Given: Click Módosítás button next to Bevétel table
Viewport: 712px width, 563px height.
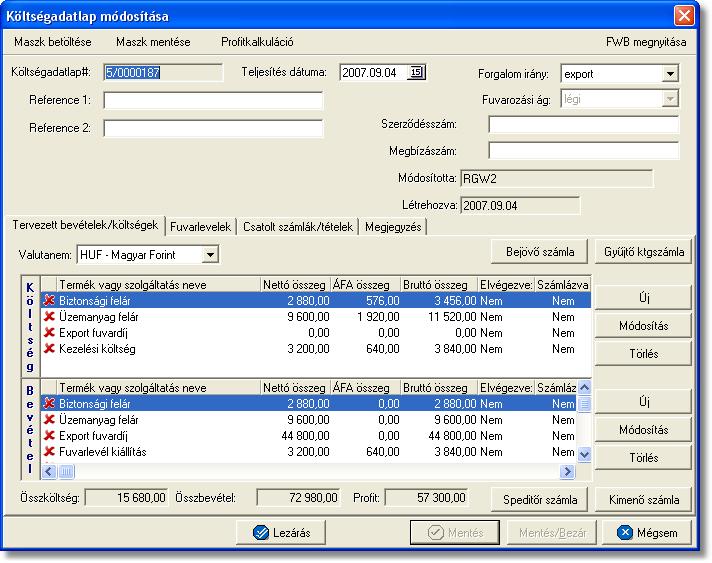Looking at the screenshot, I should 644,430.
